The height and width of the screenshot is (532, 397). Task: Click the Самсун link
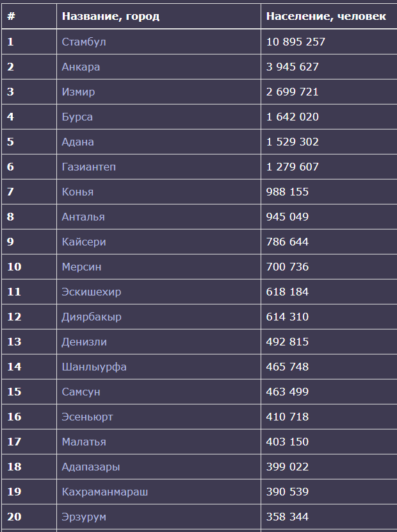click(81, 392)
